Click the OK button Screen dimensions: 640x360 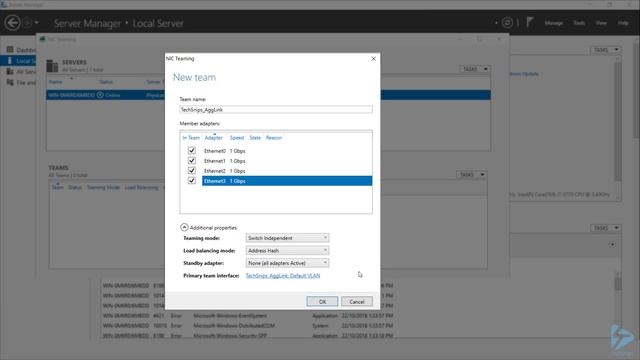(x=322, y=302)
